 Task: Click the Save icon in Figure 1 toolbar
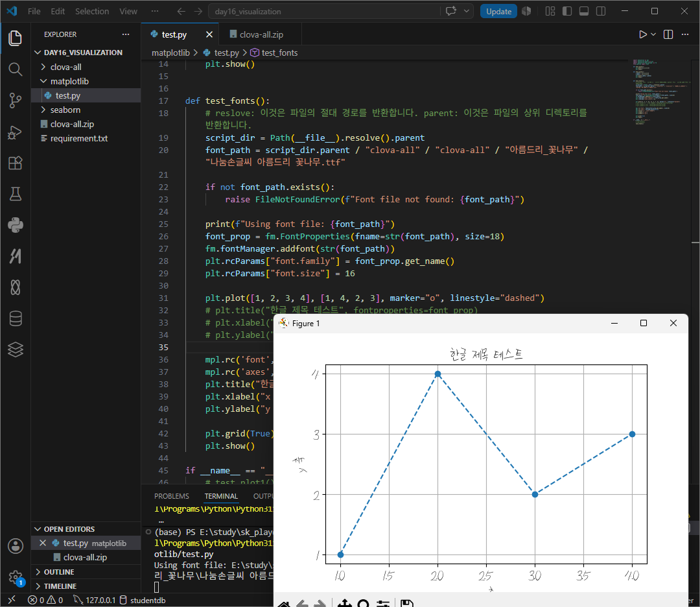click(x=406, y=603)
